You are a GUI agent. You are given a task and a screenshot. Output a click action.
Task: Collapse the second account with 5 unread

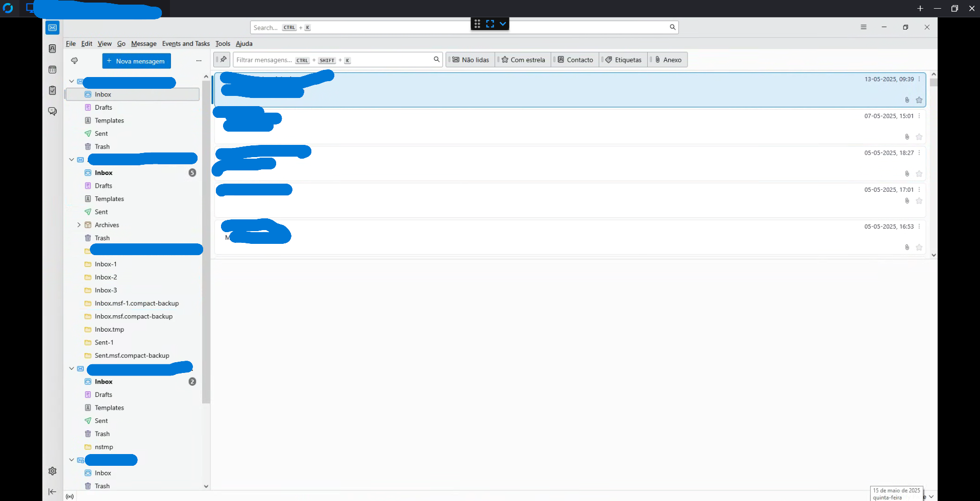pyautogui.click(x=71, y=160)
